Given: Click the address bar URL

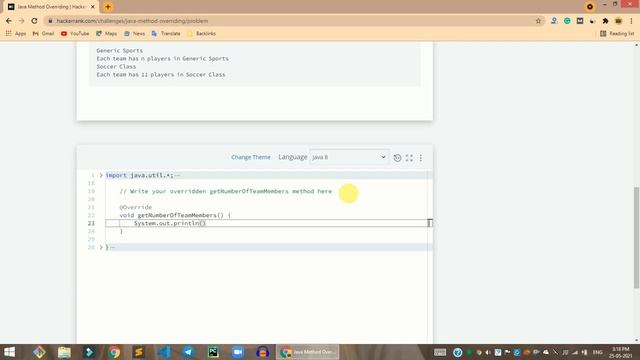Looking at the screenshot, I should [x=132, y=21].
